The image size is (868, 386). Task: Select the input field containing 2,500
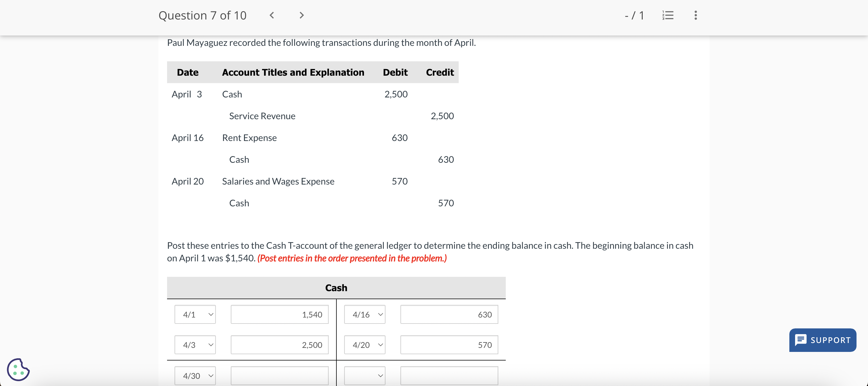(x=279, y=345)
